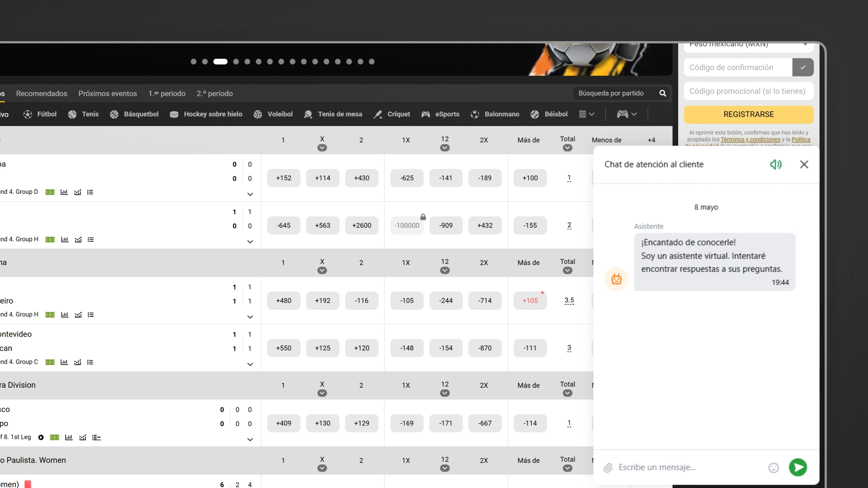Expand the Total dropdown in top header

[x=567, y=148]
